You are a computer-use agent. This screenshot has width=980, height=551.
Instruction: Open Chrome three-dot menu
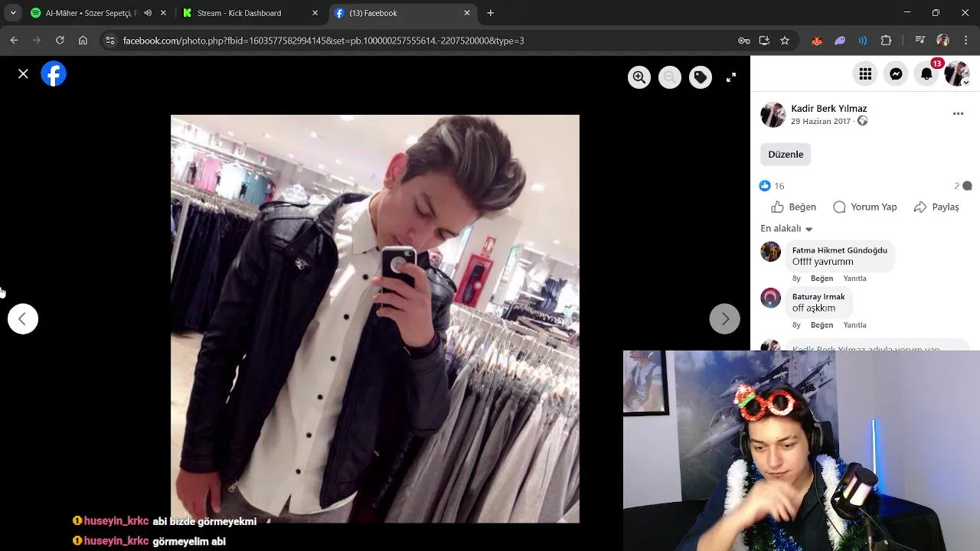coord(965,41)
